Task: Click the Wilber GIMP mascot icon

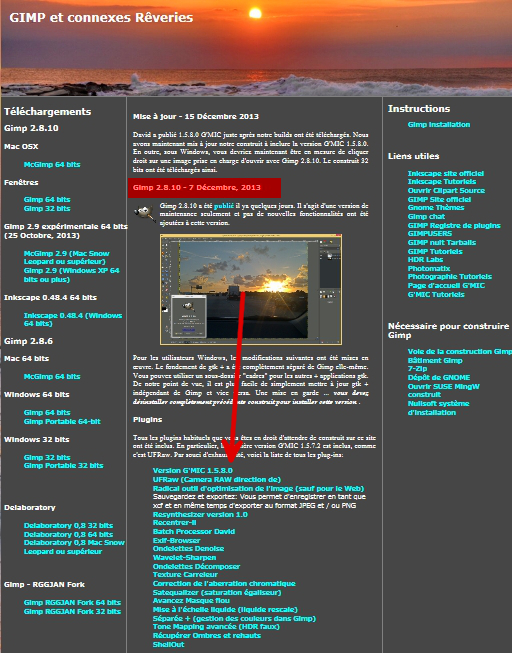Action: (145, 213)
